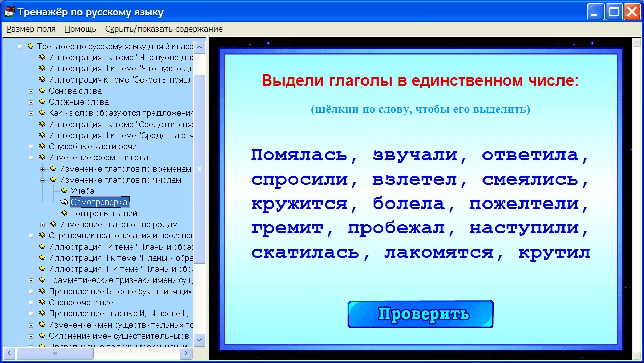Select the word лакомятся
Image resolution: width=644 pixels, height=363 pixels.
coord(438,253)
